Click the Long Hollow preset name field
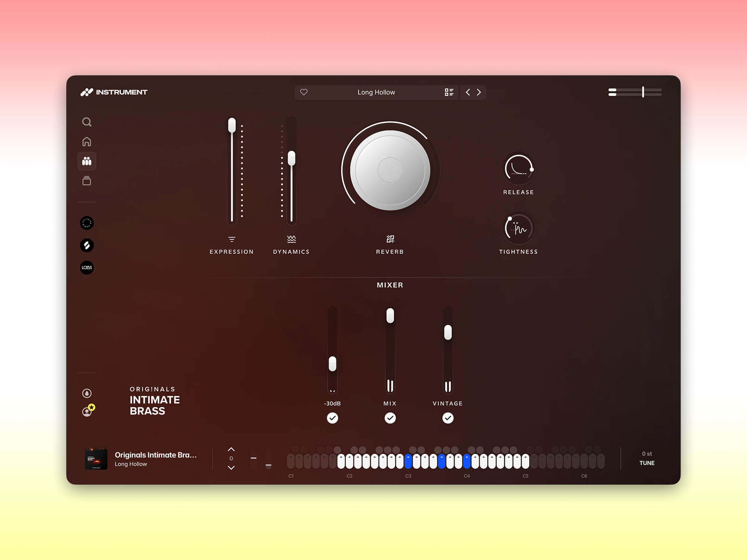Image resolution: width=747 pixels, height=560 pixels. tap(376, 92)
